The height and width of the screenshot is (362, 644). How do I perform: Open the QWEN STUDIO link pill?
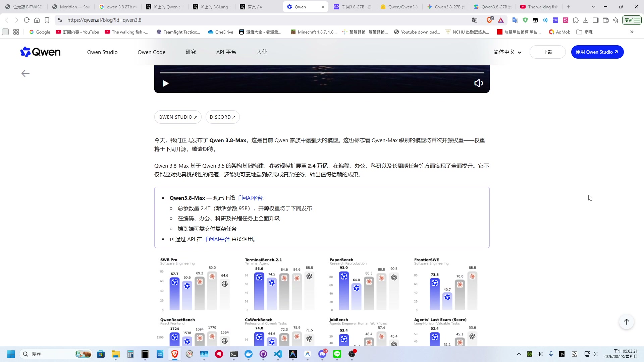tap(178, 117)
